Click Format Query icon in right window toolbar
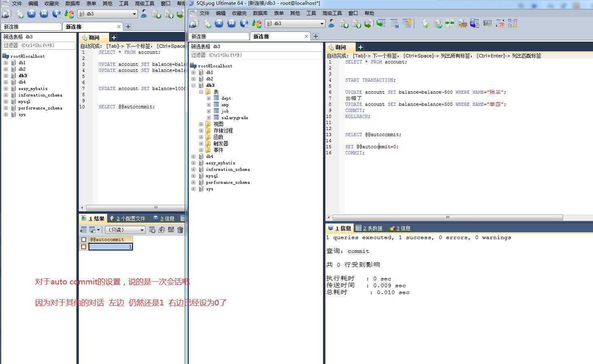 click(x=257, y=23)
